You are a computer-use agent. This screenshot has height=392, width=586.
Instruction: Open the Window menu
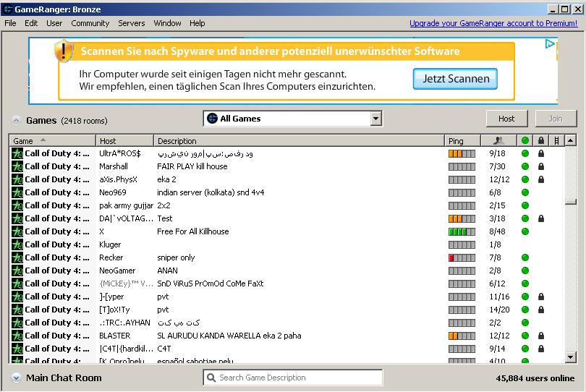click(167, 23)
